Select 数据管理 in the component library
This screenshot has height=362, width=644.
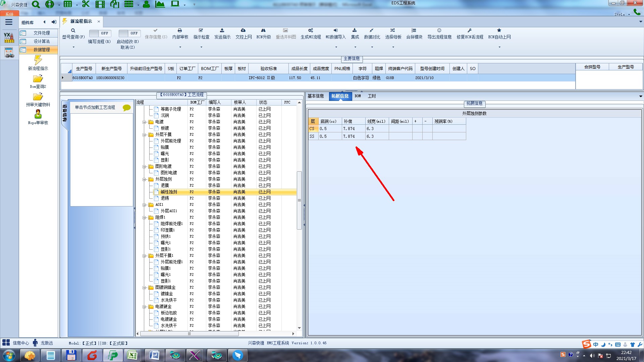coord(41,50)
